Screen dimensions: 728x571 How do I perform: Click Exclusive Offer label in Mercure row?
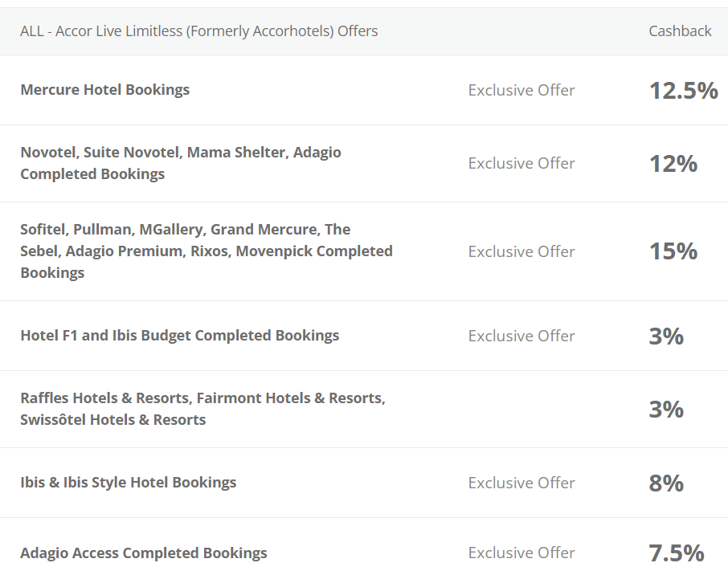coord(521,90)
